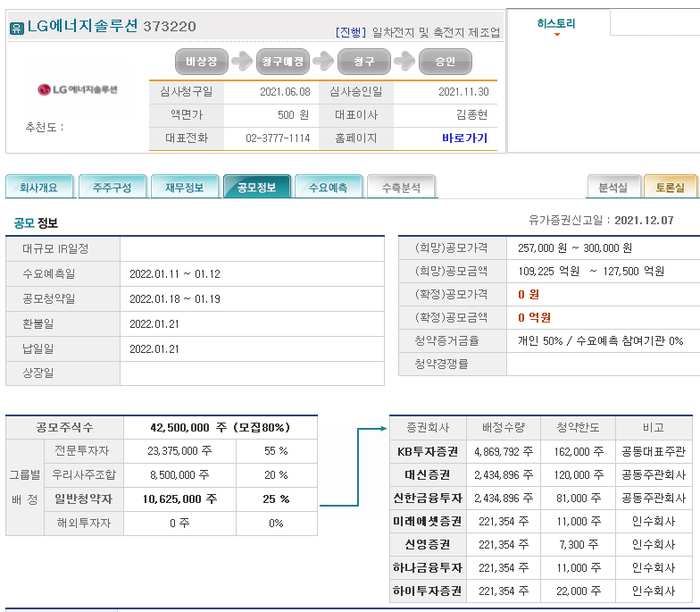Image resolution: width=700 pixels, height=612 pixels.
Task: Click 하이투자증권 청약한도 22,000 주
Action: 579,591
